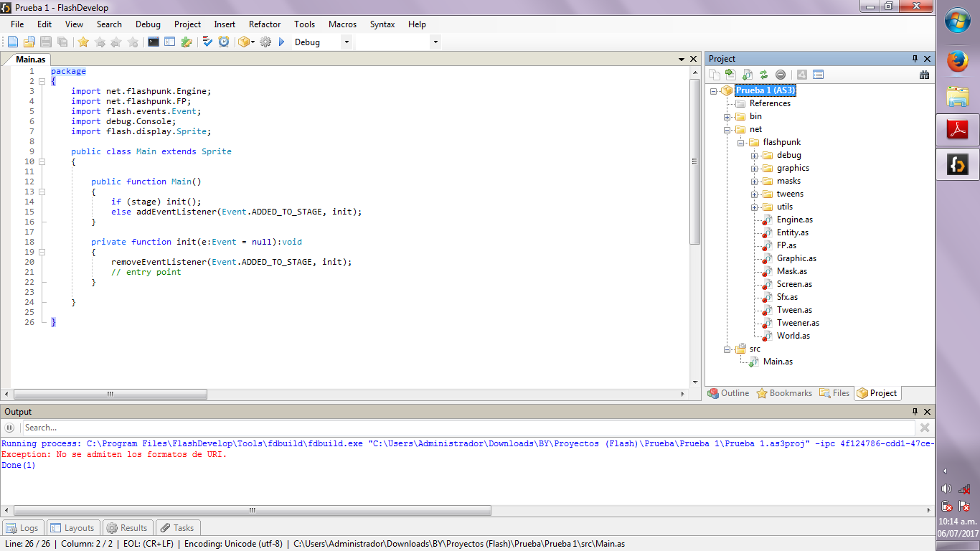Viewport: 980px width, 551px height.
Task: Click the Windows Start orb
Action: coord(958,21)
